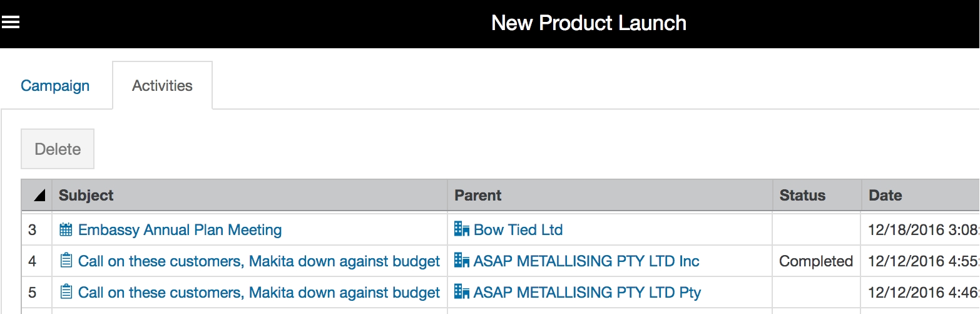980x314 pixels.
Task: Select row number 3 in the grid
Action: [33, 230]
